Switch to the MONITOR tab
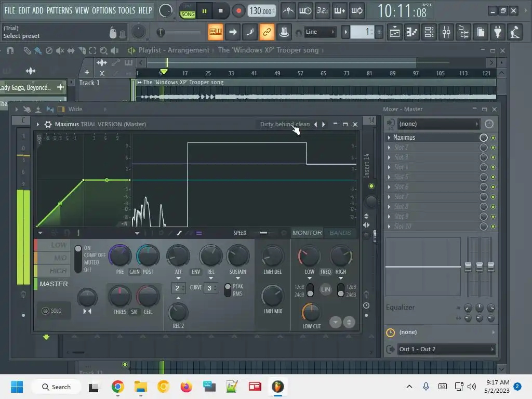This screenshot has height=399, width=532. (307, 233)
